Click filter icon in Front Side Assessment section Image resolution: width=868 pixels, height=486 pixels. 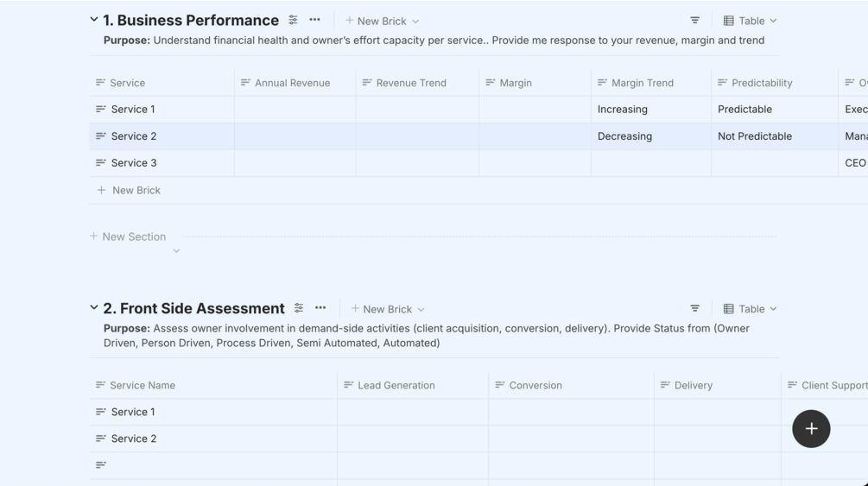(x=694, y=309)
